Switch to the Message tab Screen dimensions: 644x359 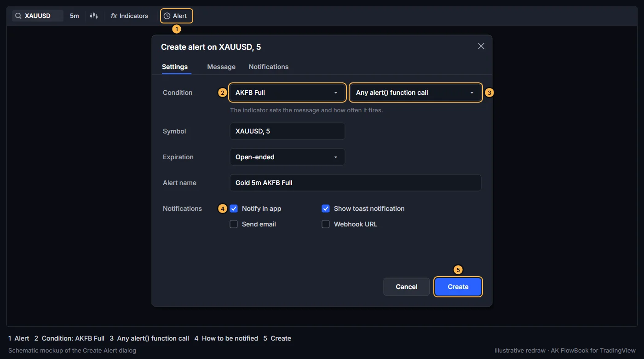(221, 67)
